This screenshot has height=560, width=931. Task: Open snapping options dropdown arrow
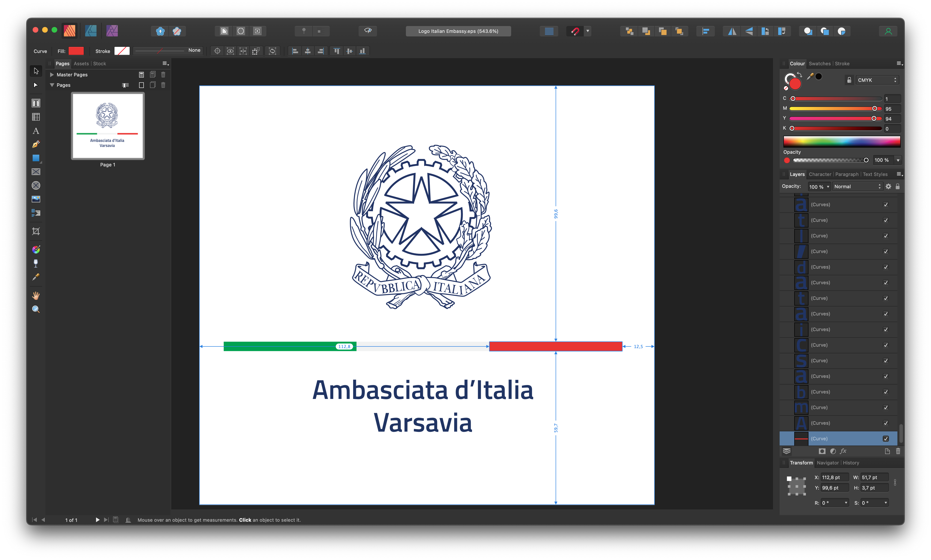(588, 31)
